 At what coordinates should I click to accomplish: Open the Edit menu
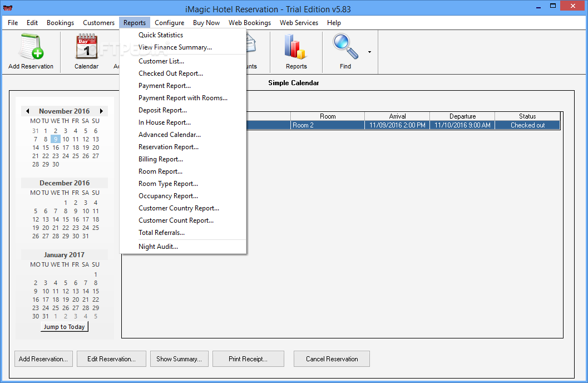click(32, 23)
